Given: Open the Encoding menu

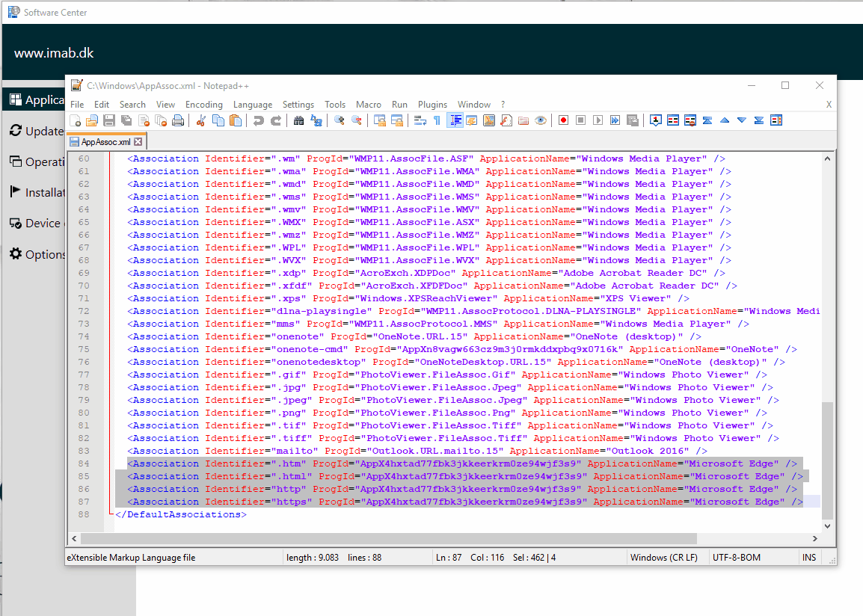Looking at the screenshot, I should (204, 105).
